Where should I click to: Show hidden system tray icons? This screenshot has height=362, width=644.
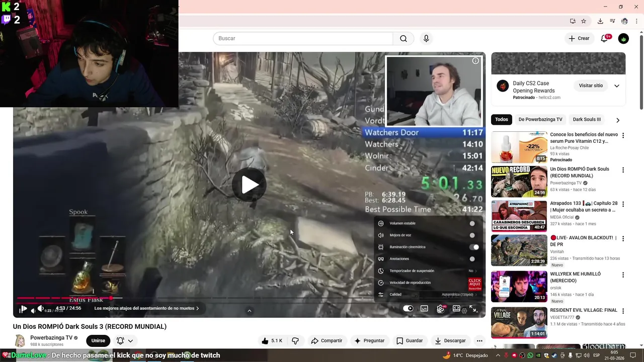(498, 355)
